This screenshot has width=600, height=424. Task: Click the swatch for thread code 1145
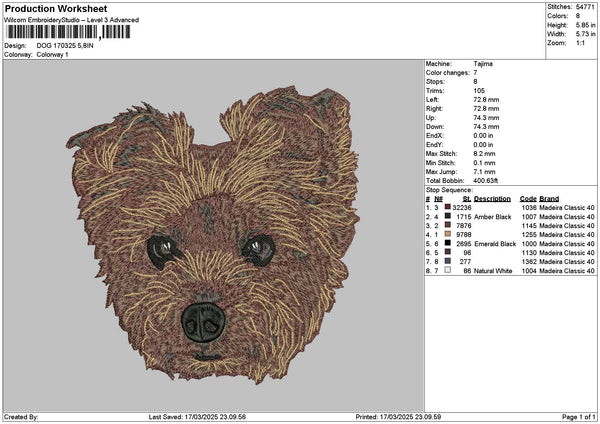pyautogui.click(x=447, y=225)
